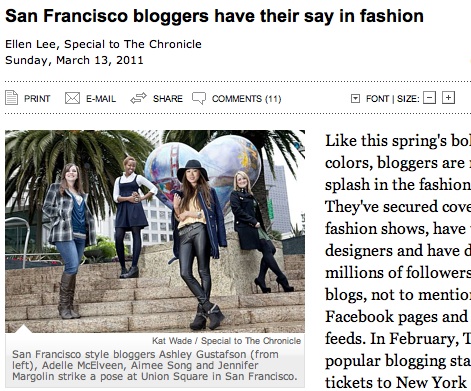The image size is (471, 391).
Task: Click the E-MAIL link
Action: coord(101,99)
